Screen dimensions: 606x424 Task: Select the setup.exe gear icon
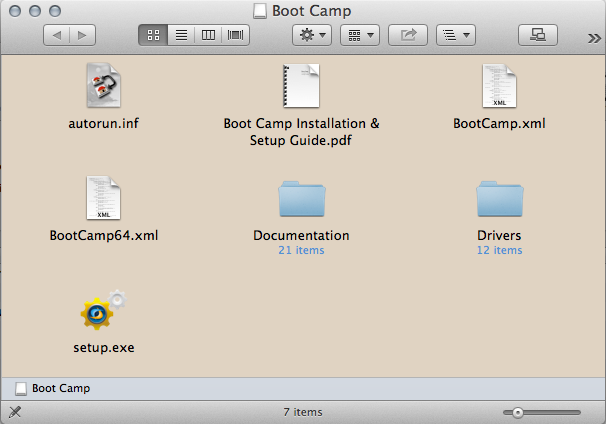[x=104, y=310]
